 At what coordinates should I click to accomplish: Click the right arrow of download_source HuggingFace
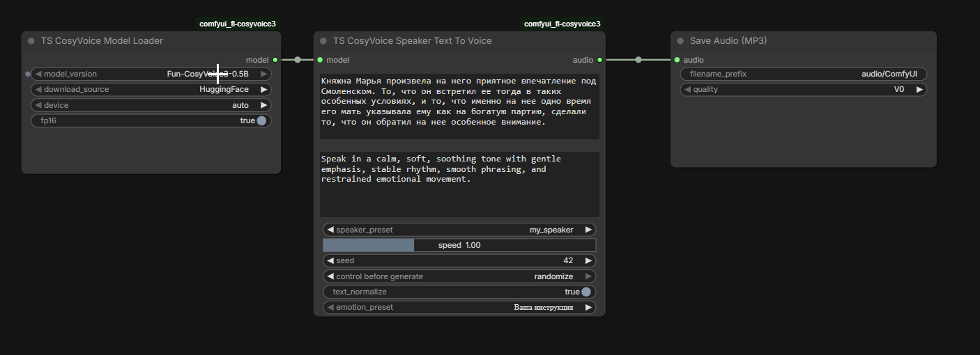[264, 89]
